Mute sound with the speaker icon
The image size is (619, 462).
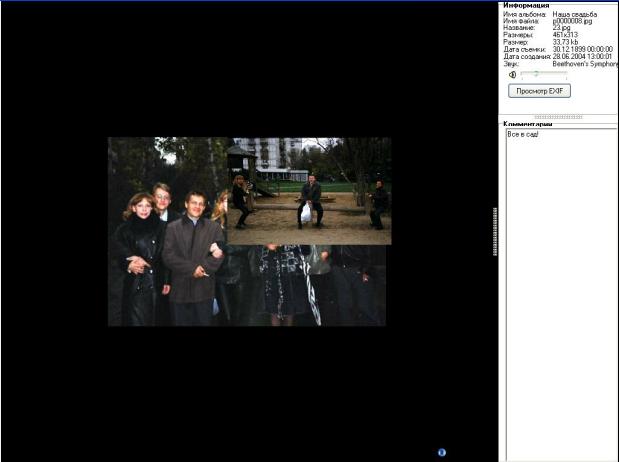coord(512,74)
